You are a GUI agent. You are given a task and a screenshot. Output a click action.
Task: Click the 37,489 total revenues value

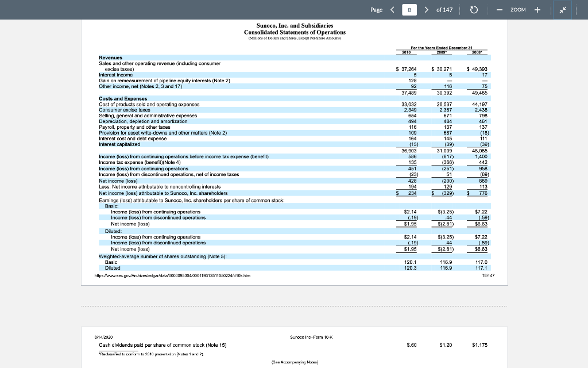[409, 93]
